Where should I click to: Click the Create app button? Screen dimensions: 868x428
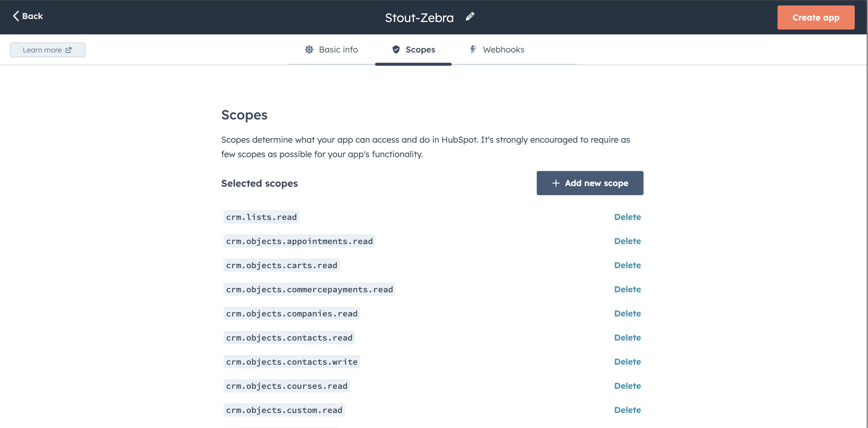click(816, 17)
